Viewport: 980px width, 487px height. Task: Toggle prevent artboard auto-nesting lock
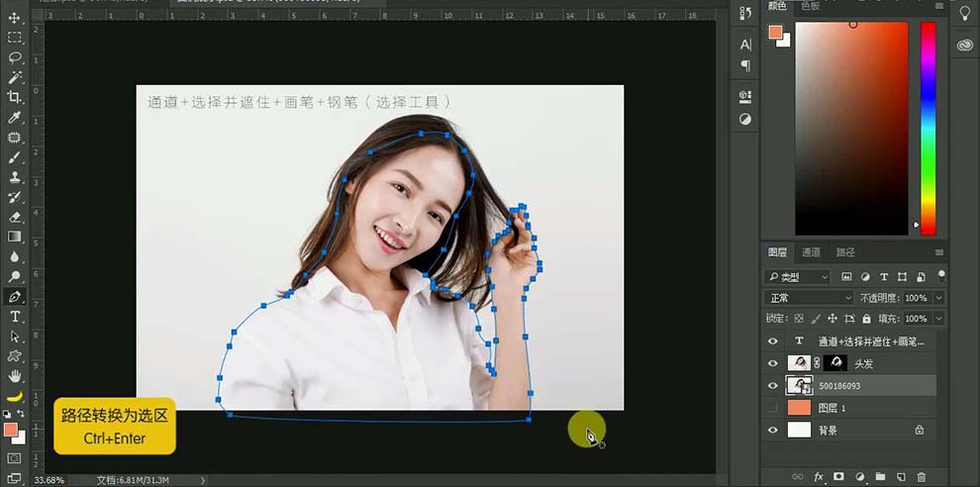[849, 318]
